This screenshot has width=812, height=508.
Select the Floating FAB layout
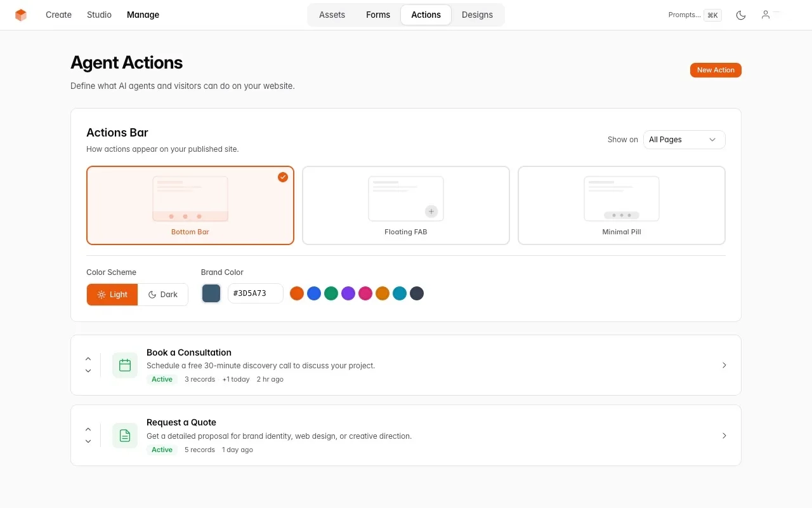[x=406, y=204]
